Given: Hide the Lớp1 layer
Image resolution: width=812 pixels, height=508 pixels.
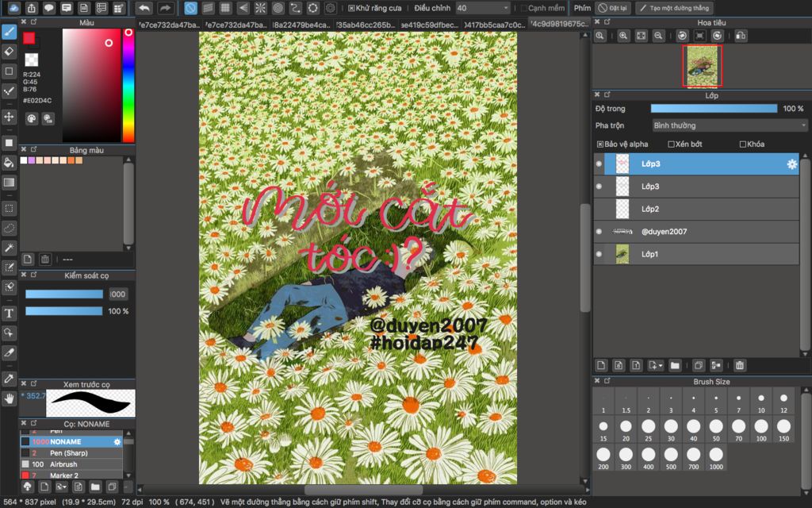Looking at the screenshot, I should [599, 254].
